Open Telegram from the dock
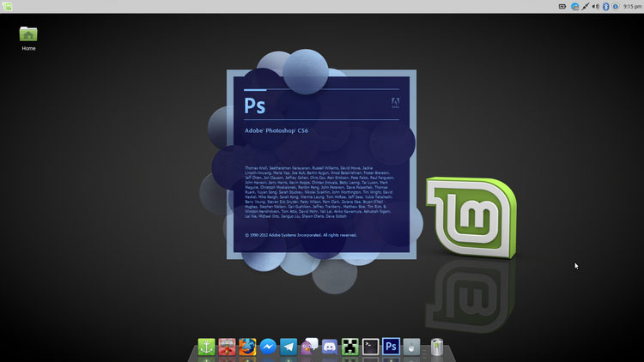Image resolution: width=644 pixels, height=362 pixels. pos(289,347)
